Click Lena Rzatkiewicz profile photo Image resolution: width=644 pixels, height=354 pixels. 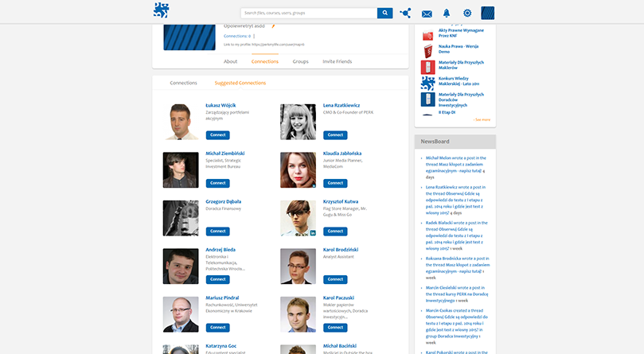point(299,122)
